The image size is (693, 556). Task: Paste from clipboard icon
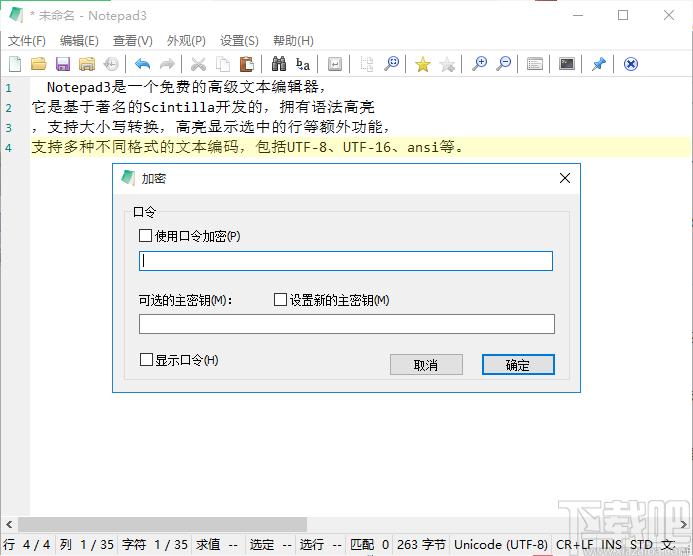tap(247, 64)
